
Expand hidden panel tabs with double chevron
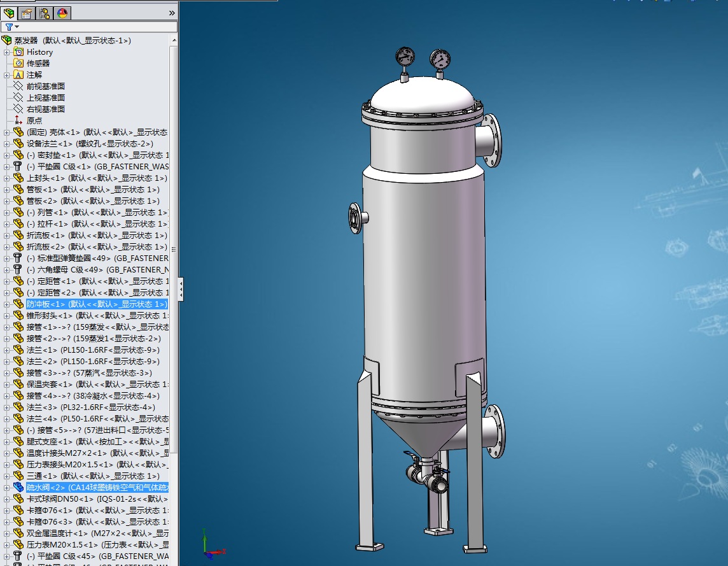(x=171, y=13)
